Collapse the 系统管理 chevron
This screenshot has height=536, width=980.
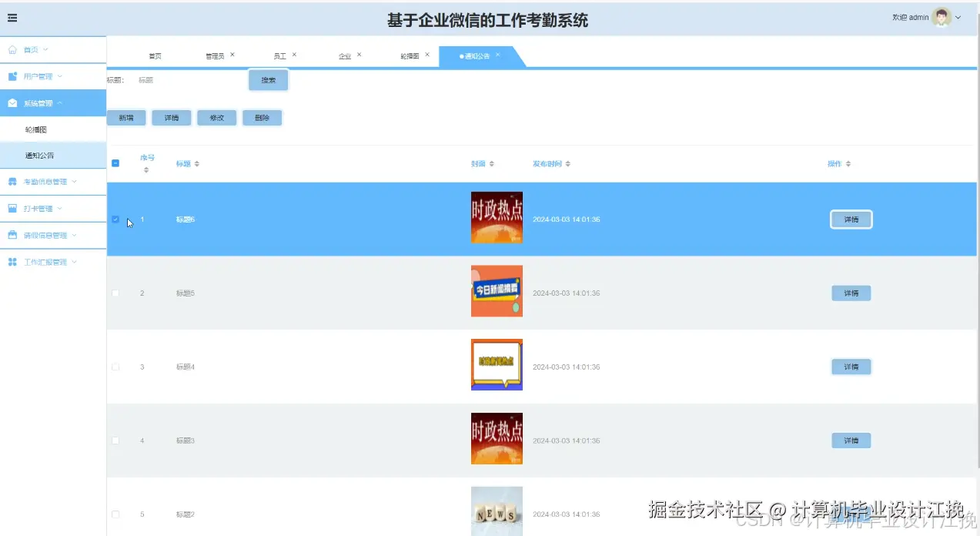point(60,103)
